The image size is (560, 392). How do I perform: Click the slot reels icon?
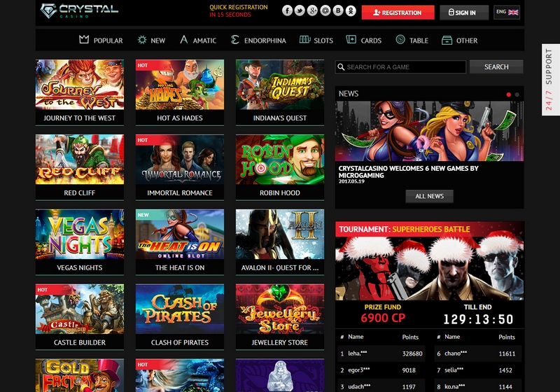point(304,40)
